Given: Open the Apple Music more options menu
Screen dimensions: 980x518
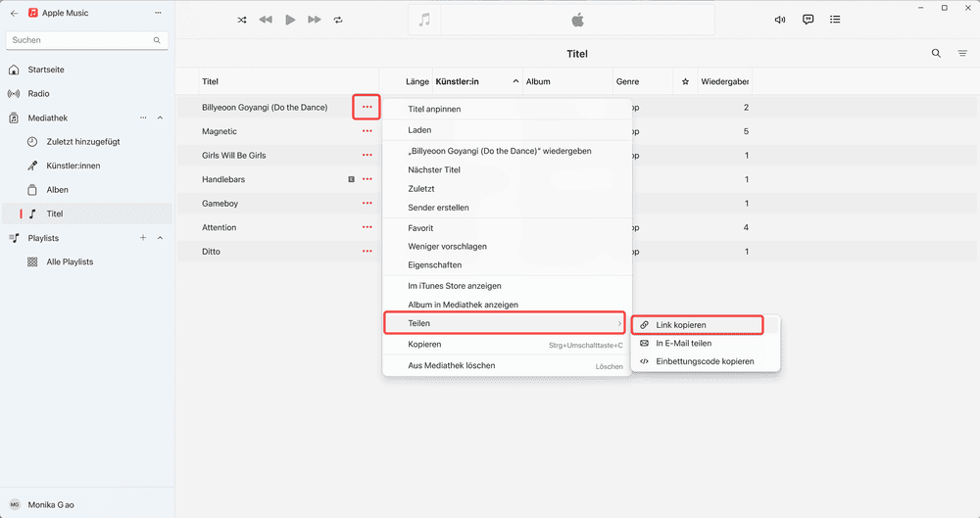Looking at the screenshot, I should click(x=158, y=13).
